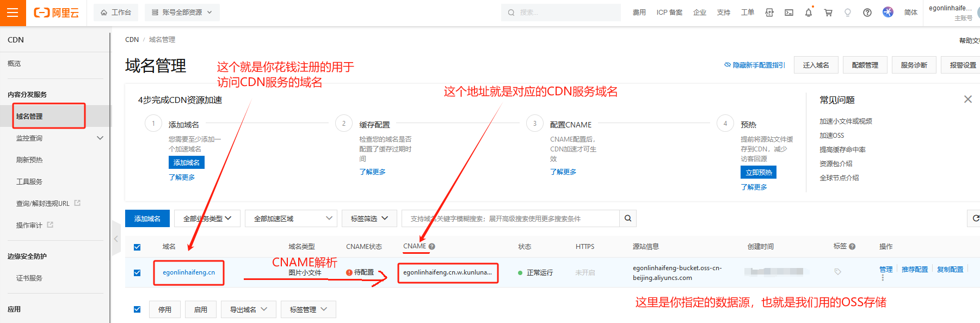Open the hamburger menu in the top-left

[x=13, y=13]
